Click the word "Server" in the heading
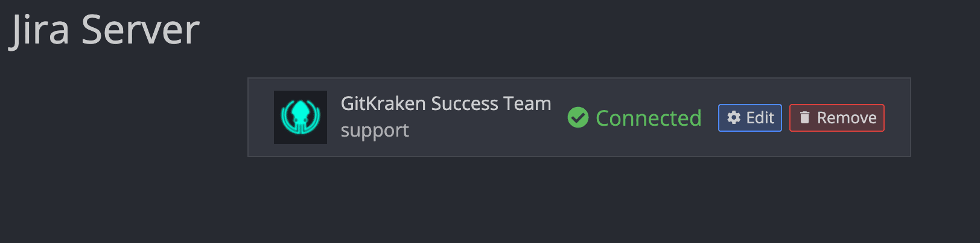Screen dimensions: 980x243 pos(140,30)
